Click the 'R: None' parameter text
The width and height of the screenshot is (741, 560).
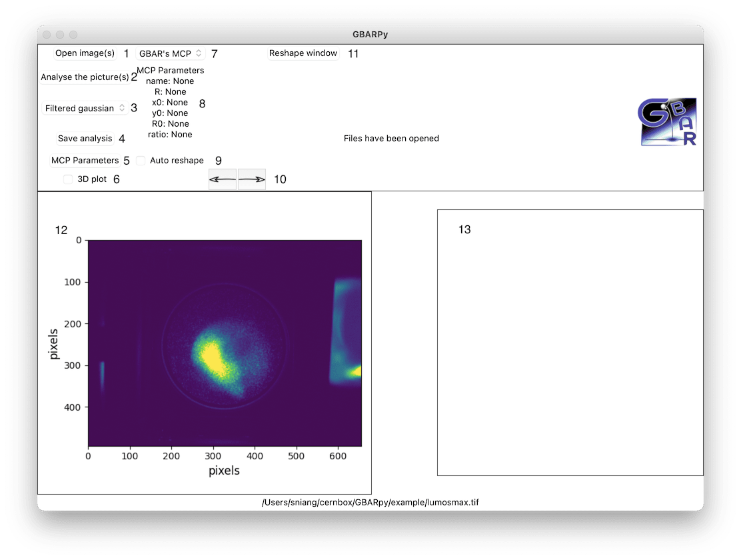point(170,92)
